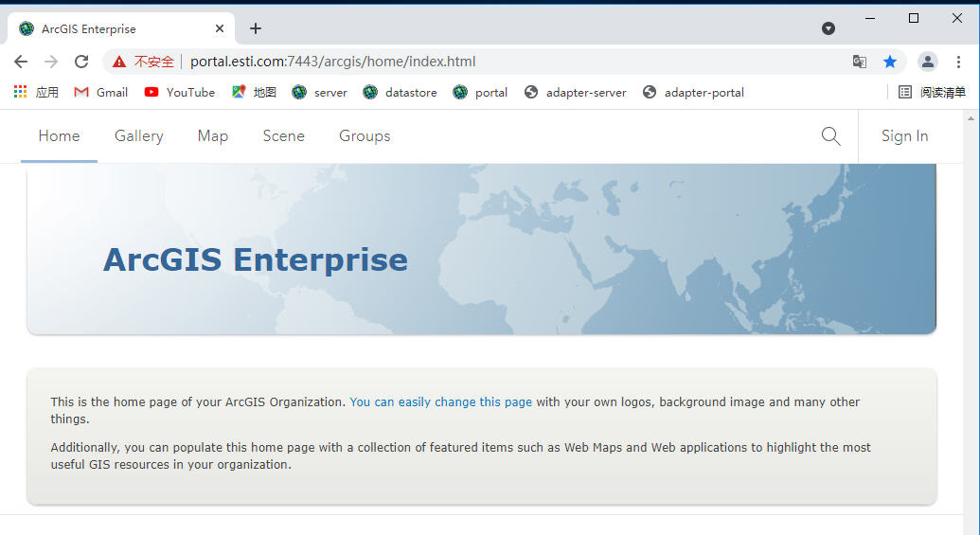The width and height of the screenshot is (980, 535).
Task: Click the ArcGIS Enterprise banner image
Action: coord(481,249)
